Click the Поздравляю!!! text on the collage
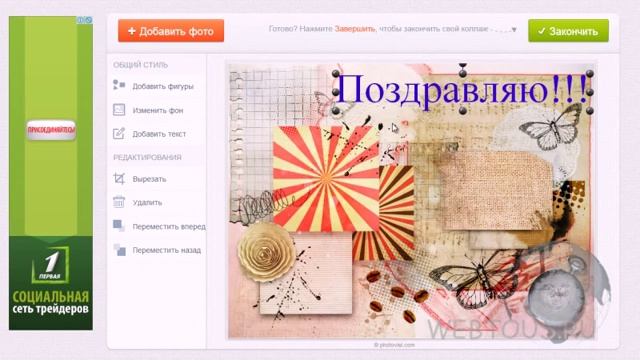This screenshot has width=640, height=360. coord(462,91)
